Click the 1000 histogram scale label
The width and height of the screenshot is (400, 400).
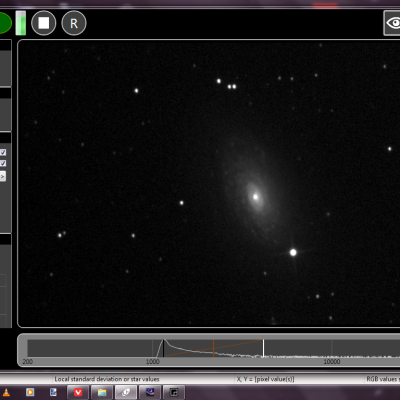[153, 362]
